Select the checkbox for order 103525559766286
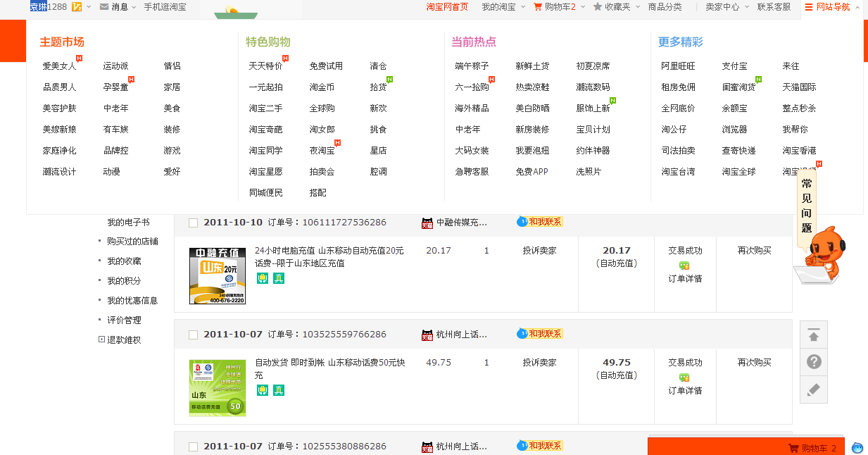The height and width of the screenshot is (455, 868). pyautogui.click(x=193, y=335)
